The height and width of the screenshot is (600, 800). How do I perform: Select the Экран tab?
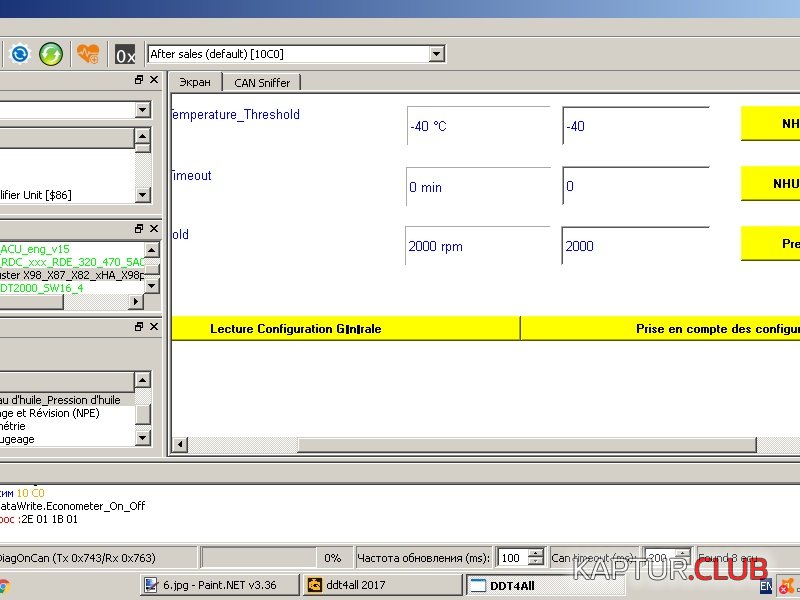click(x=194, y=83)
